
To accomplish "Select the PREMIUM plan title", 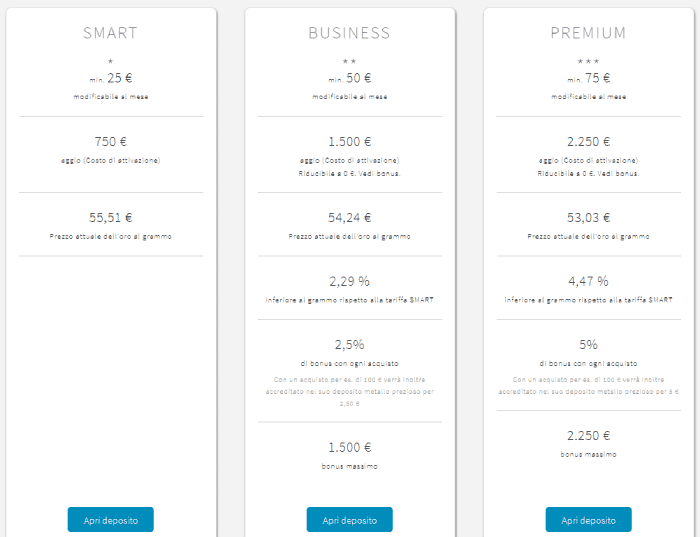I will point(588,33).
